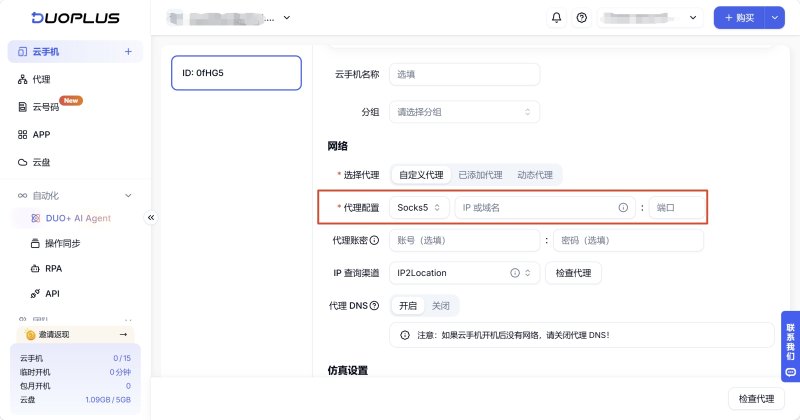Turn 代理 DNS to 关闭
The width and height of the screenshot is (800, 420).
tap(440, 306)
